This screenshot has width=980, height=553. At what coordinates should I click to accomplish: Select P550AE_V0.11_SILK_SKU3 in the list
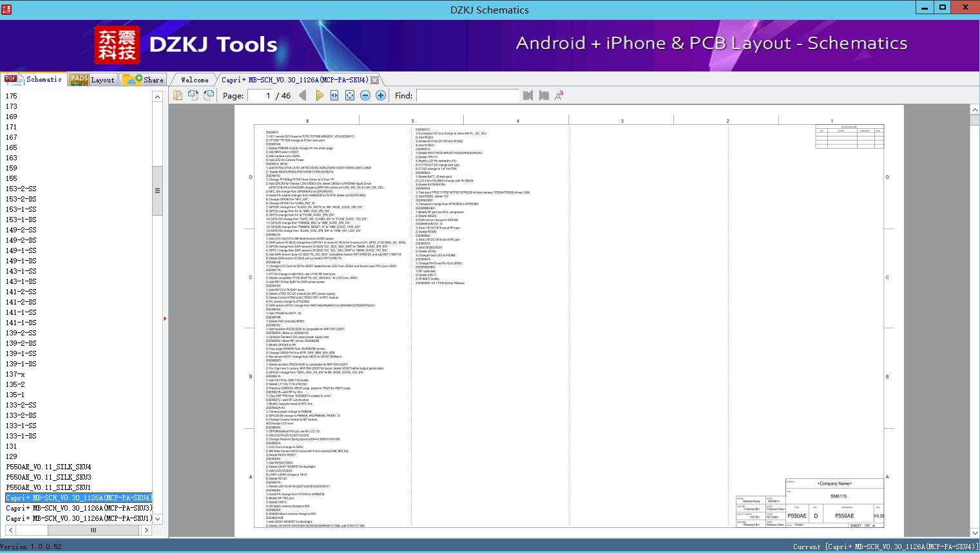[49, 477]
